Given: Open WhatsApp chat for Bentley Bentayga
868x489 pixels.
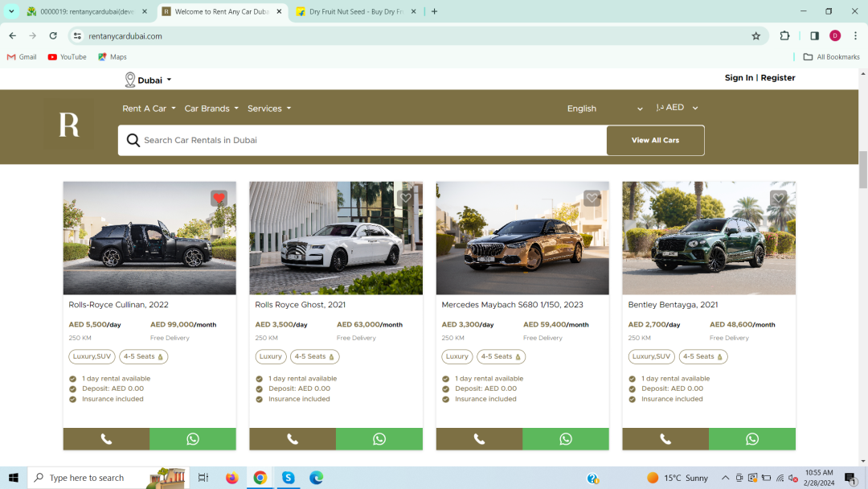Looking at the screenshot, I should (751, 439).
